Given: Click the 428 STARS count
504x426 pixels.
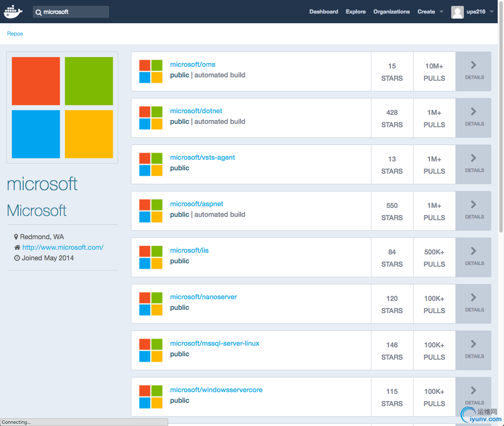Looking at the screenshot, I should 392,118.
